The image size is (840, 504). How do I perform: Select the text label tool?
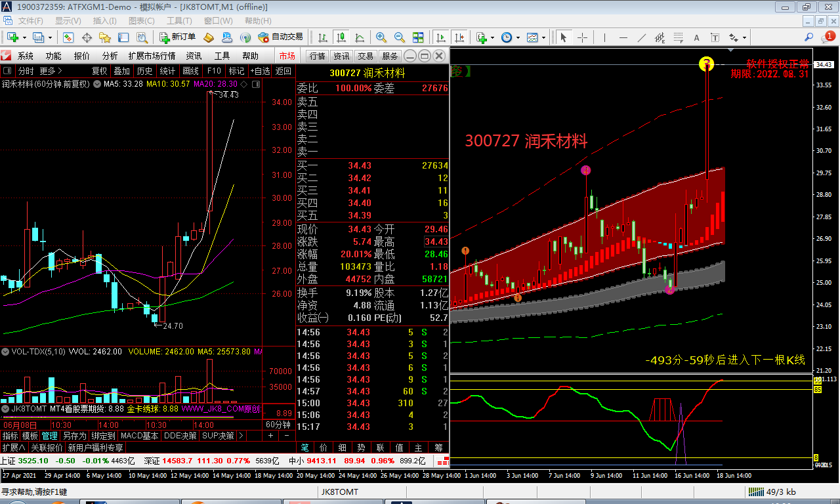pos(715,37)
